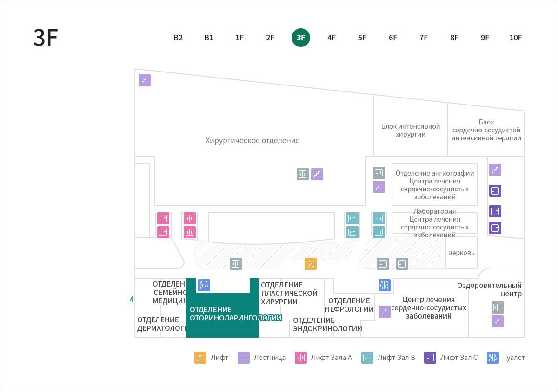Click the orange escalator Лифт icon on map
This screenshot has height=392, width=558.
point(311,264)
